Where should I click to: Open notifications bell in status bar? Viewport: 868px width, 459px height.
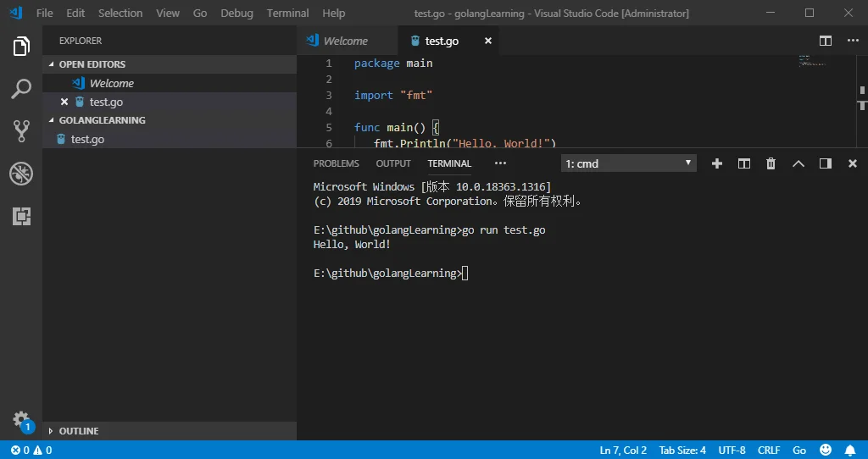(x=850, y=451)
